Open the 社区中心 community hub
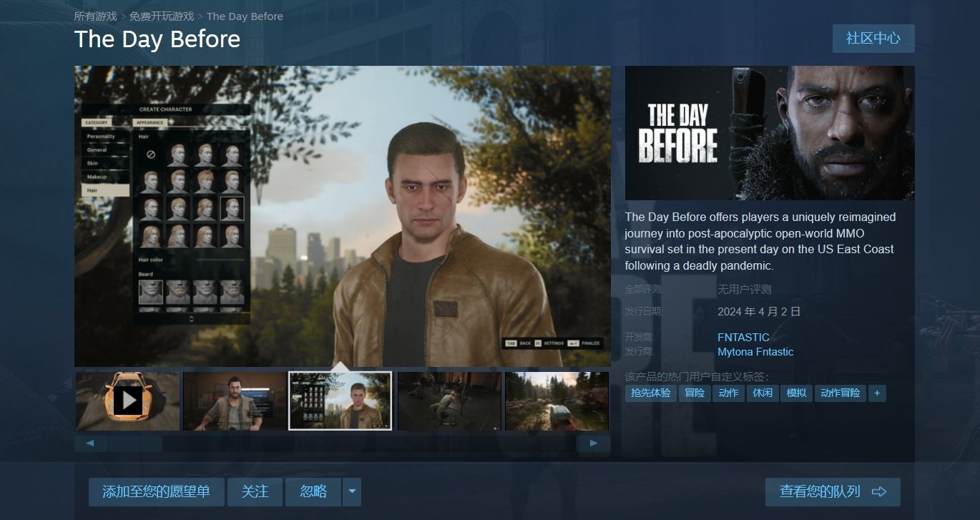Viewport: 980px width, 520px height. tap(873, 39)
